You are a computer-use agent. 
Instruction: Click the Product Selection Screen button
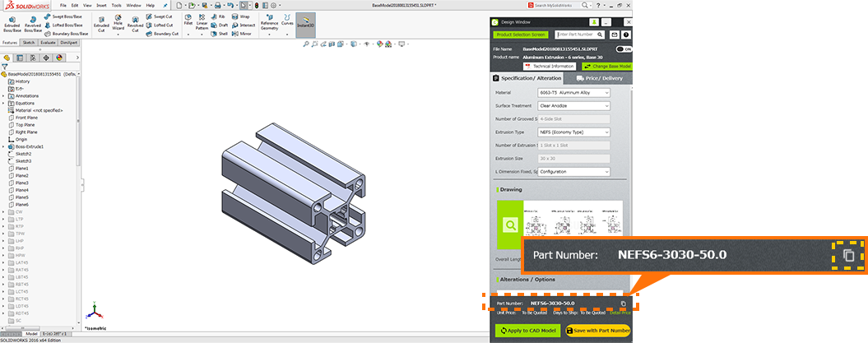click(520, 35)
